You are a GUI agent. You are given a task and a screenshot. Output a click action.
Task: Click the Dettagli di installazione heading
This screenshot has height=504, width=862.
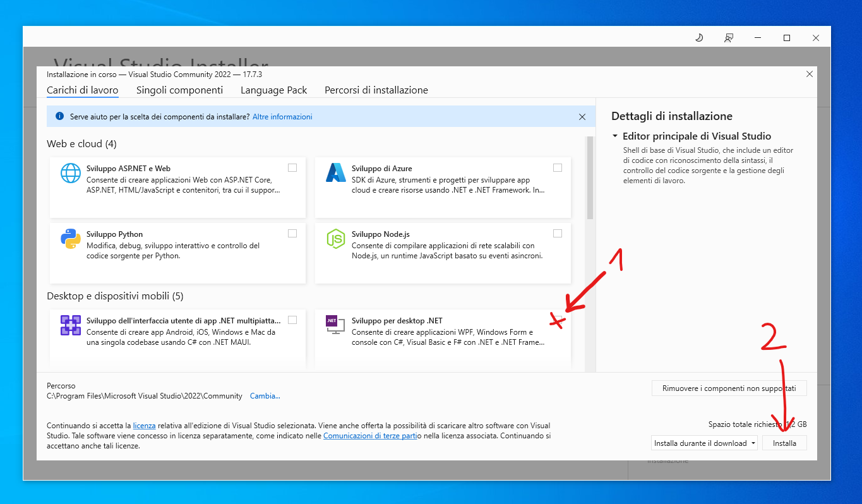click(672, 116)
